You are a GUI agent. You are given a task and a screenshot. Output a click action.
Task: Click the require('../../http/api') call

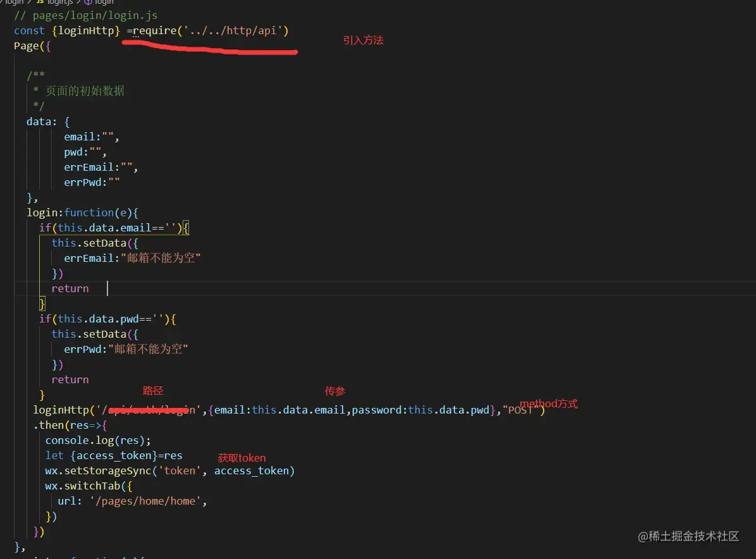pos(210,30)
